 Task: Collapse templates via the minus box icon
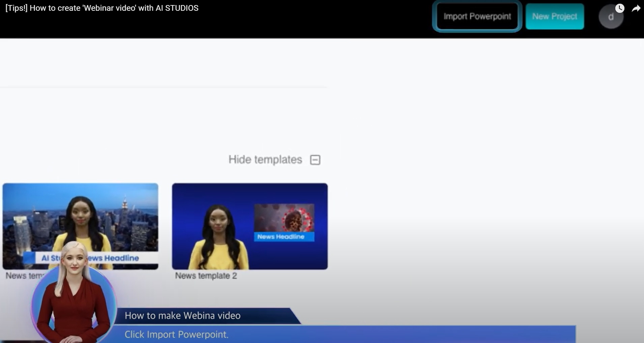tap(315, 160)
